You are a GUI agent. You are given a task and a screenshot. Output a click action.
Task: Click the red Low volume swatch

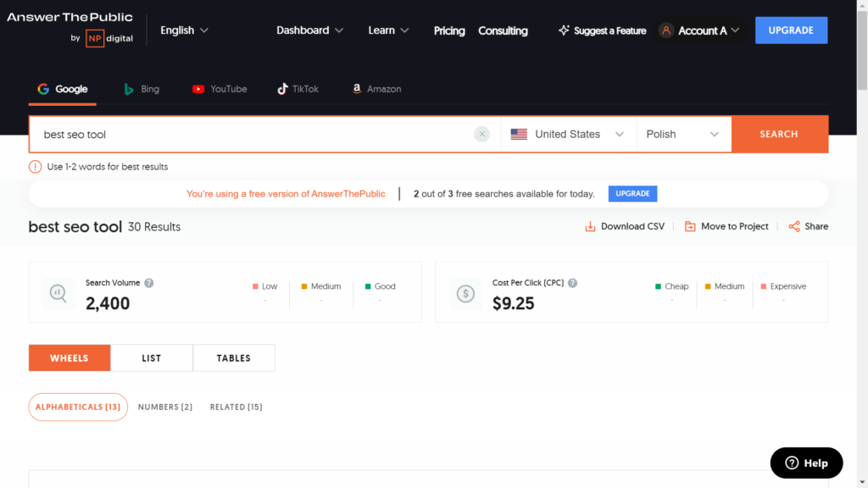pos(255,286)
